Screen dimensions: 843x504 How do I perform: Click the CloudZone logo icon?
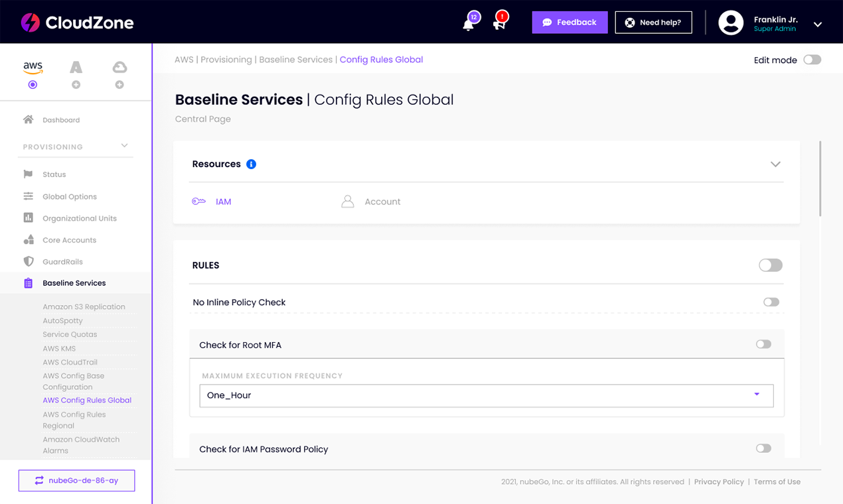[31, 22]
